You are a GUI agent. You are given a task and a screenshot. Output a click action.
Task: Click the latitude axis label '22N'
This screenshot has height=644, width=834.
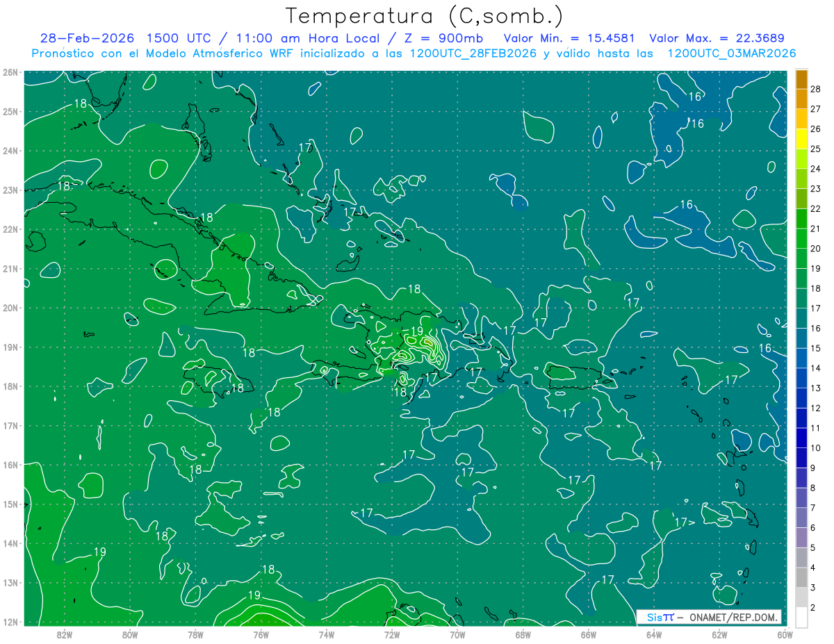tap(10, 229)
